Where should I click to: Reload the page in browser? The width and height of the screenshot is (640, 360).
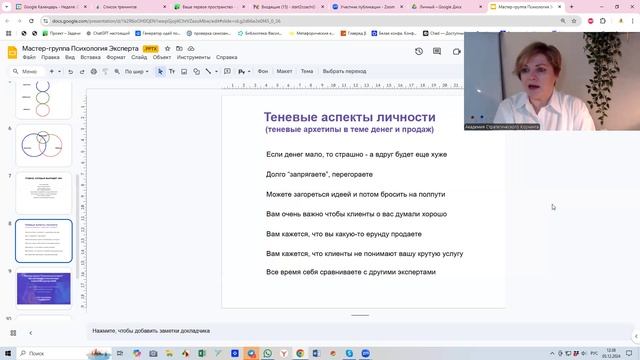pos(31,21)
